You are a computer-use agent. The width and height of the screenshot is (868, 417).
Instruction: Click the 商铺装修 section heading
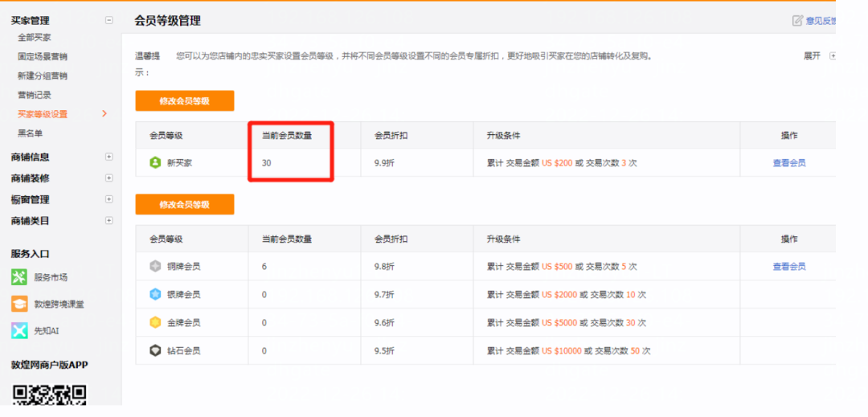pyautogui.click(x=30, y=178)
